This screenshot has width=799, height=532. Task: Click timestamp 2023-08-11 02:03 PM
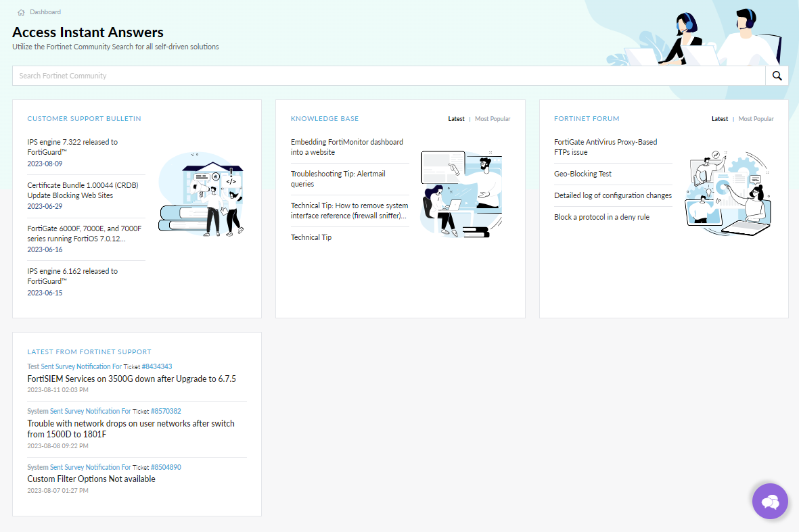pyautogui.click(x=58, y=390)
